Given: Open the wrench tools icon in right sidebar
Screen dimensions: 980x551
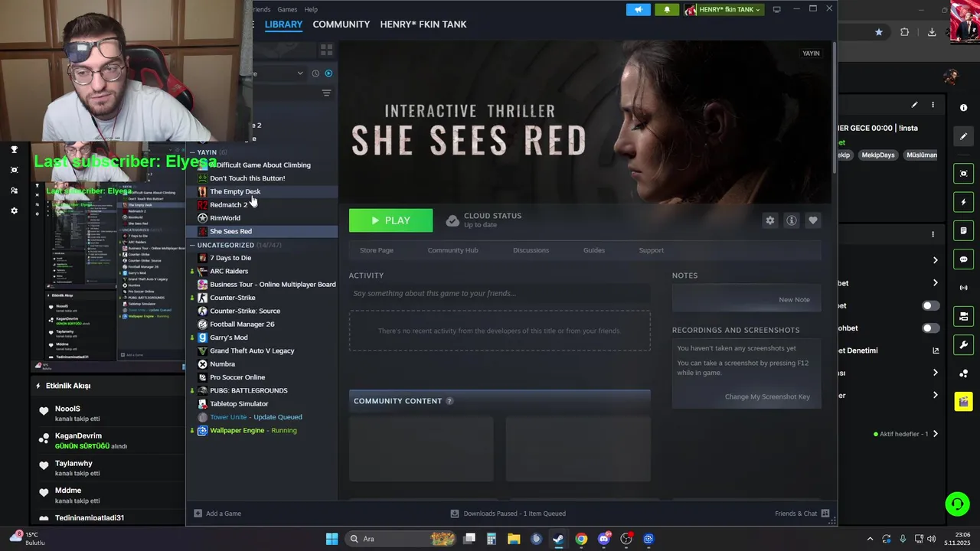Looking at the screenshot, I should point(963,344).
